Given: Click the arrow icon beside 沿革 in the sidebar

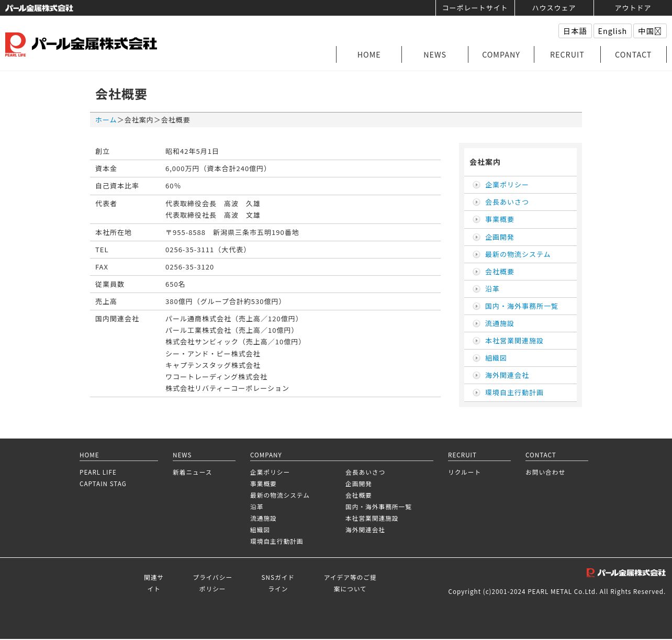Looking at the screenshot, I should click(x=476, y=289).
